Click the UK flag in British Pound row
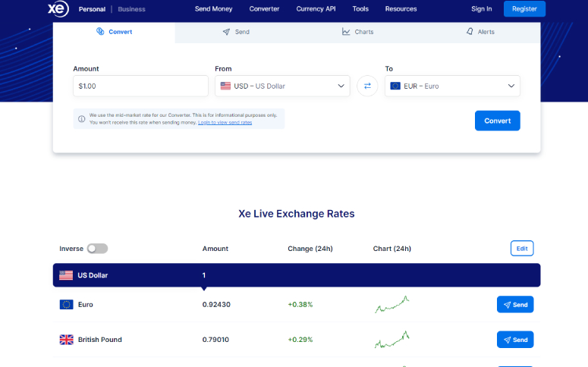This screenshot has width=588, height=367. 66,340
